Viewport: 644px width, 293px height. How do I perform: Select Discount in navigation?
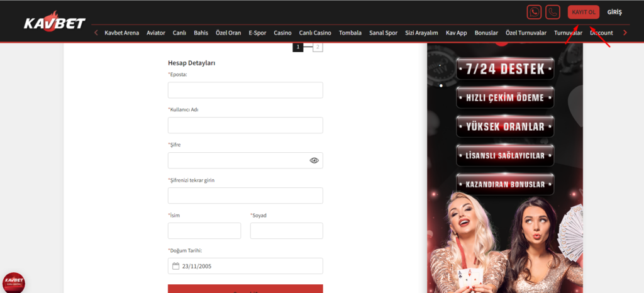pos(601,33)
